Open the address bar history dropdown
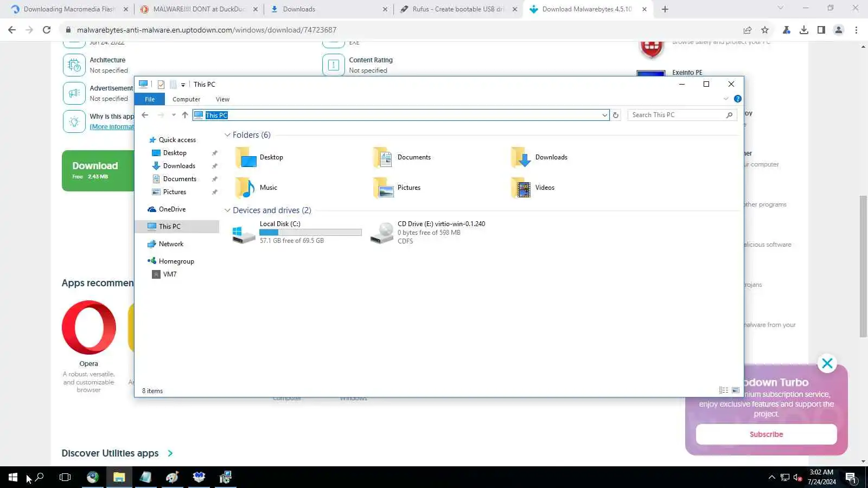The image size is (868, 488). coord(604,115)
